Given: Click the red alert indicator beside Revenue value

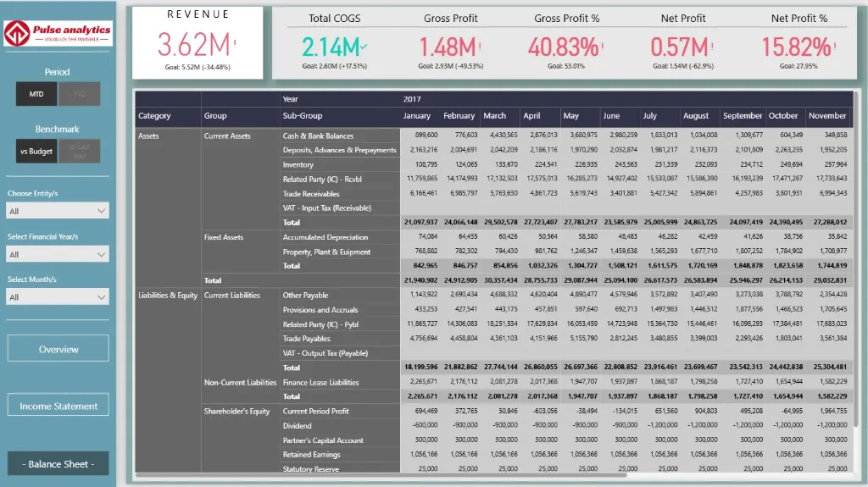Looking at the screenshot, I should pos(234,42).
